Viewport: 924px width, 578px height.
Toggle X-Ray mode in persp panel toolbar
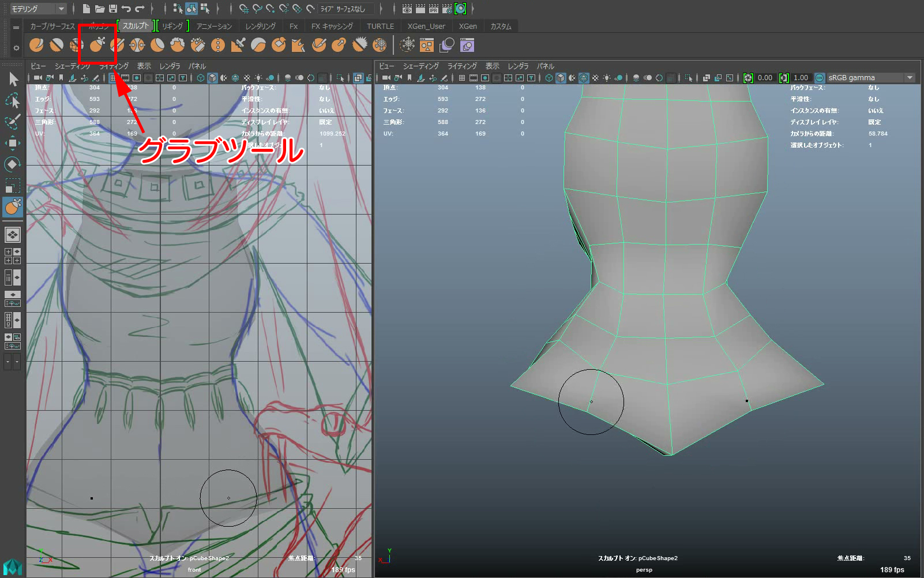pyautogui.click(x=705, y=78)
